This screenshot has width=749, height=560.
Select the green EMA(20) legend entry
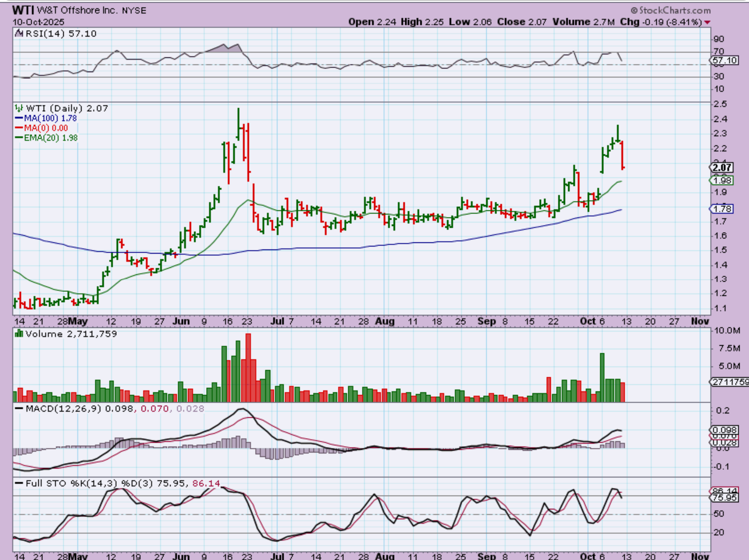point(46,138)
